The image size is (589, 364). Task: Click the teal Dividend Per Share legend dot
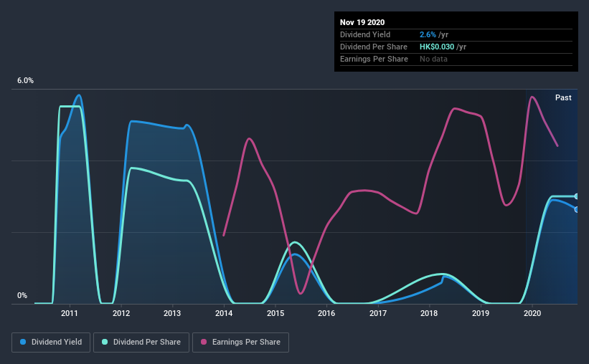pyautogui.click(x=105, y=342)
